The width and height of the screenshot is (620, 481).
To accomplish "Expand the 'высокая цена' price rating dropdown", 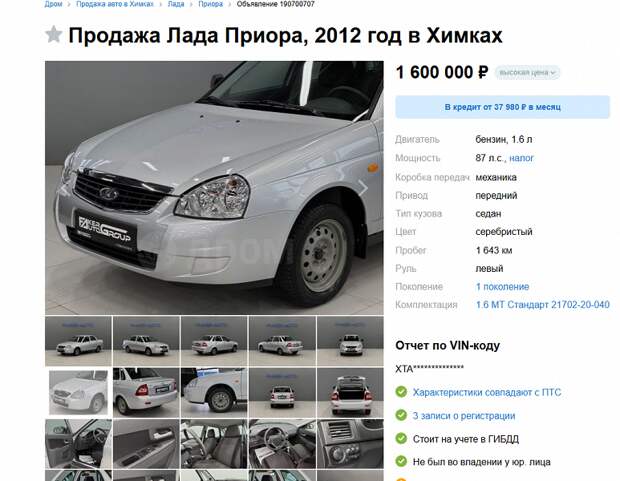I will tap(527, 73).
